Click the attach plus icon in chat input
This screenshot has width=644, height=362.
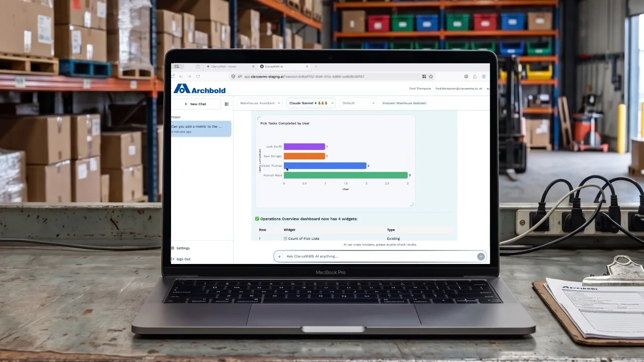coord(280,256)
